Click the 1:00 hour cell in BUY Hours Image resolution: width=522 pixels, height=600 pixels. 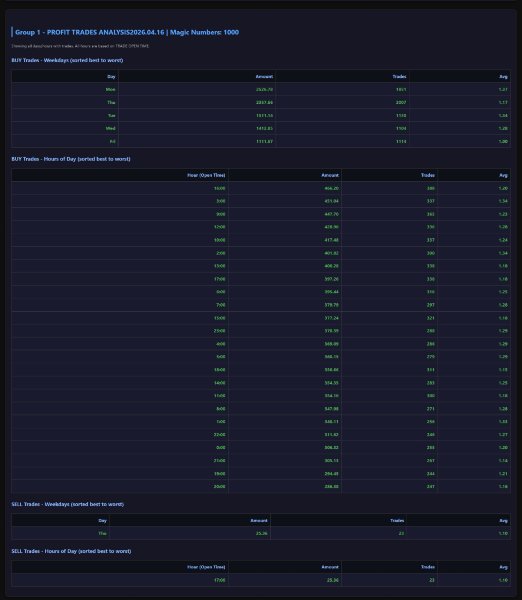tap(120, 422)
